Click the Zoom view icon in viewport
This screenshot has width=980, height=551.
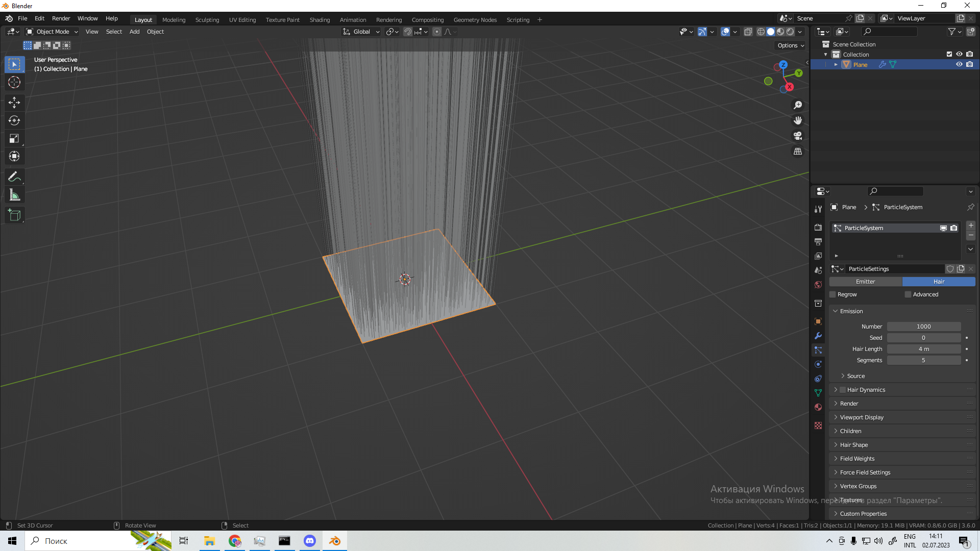[x=797, y=105]
